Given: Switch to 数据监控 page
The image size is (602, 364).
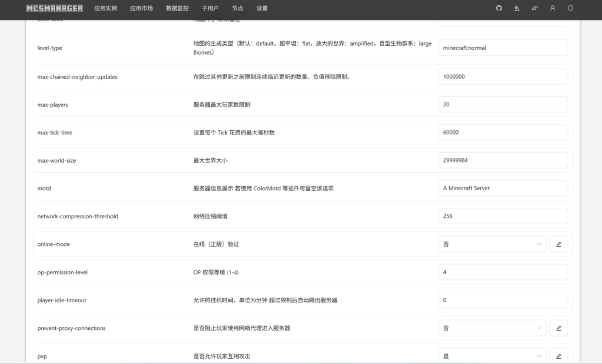Looking at the screenshot, I should (178, 8).
